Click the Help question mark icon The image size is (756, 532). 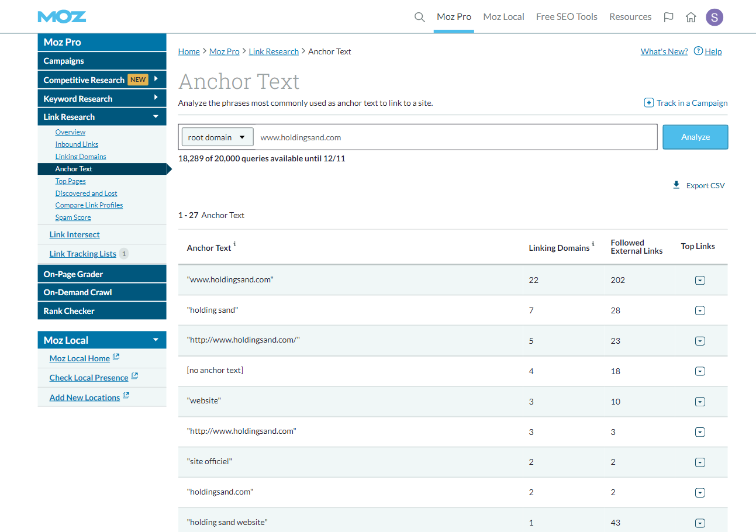tap(698, 51)
